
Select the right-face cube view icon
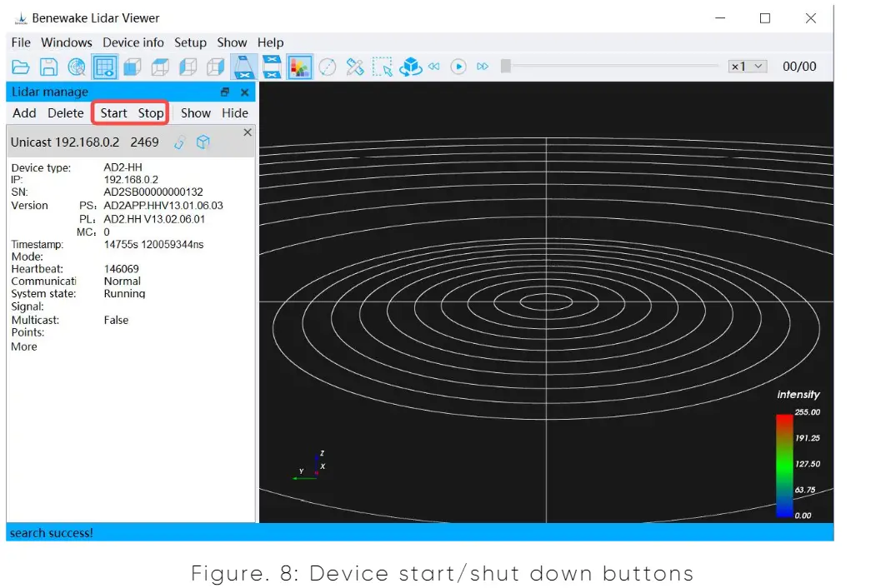pyautogui.click(x=215, y=67)
